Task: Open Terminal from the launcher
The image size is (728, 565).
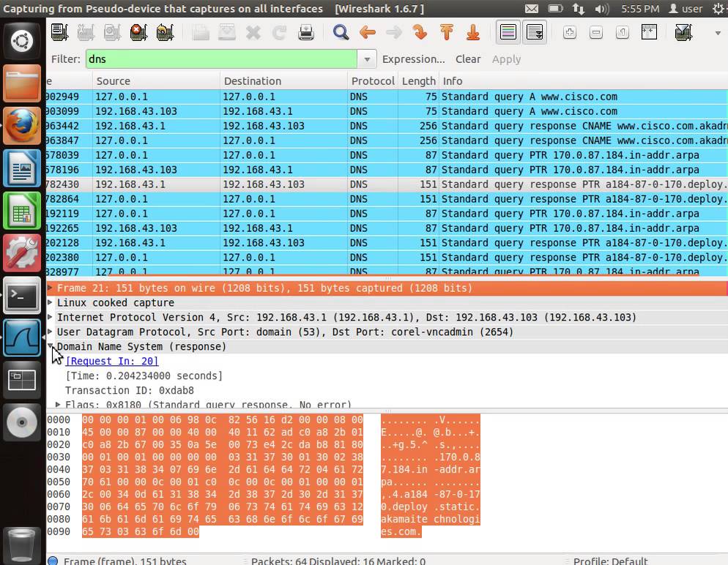Action: click(22, 295)
